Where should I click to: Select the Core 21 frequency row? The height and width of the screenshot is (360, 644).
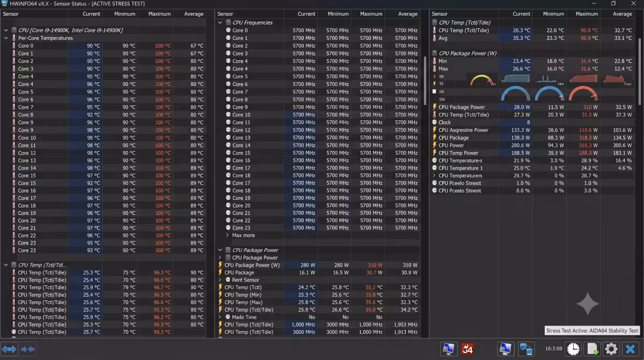(x=318, y=213)
